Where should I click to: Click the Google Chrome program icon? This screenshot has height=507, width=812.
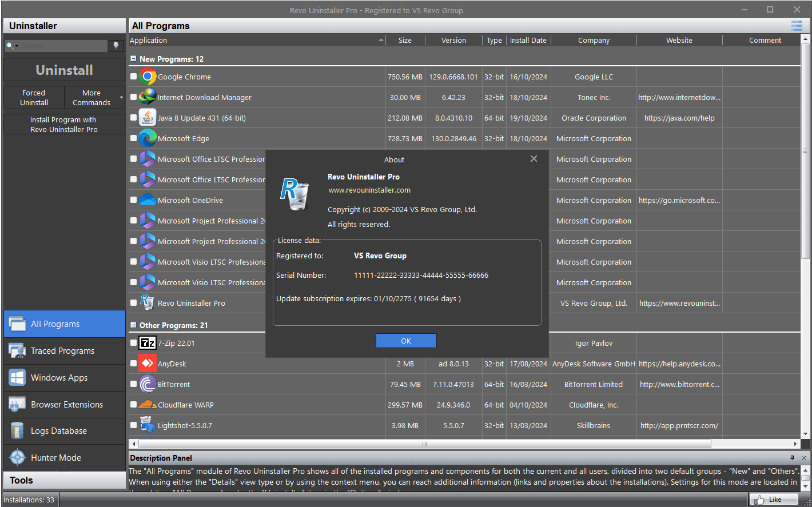(x=148, y=77)
